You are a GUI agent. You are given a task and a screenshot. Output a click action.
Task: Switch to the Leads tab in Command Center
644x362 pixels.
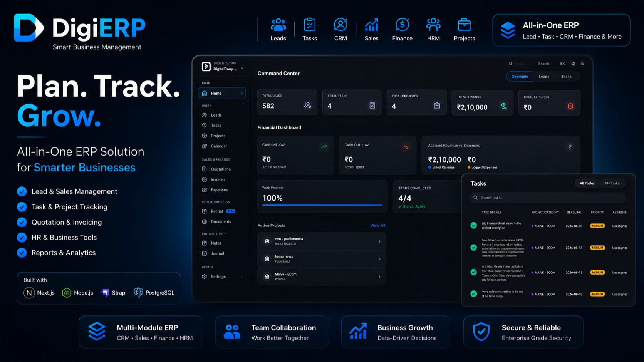tap(544, 77)
